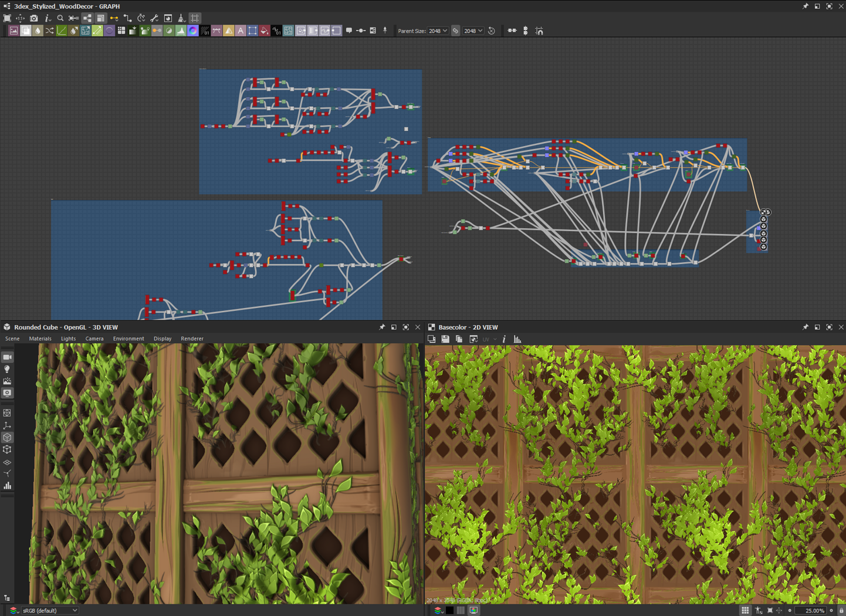
Task: Show histogram in the 2D view
Action: click(517, 339)
